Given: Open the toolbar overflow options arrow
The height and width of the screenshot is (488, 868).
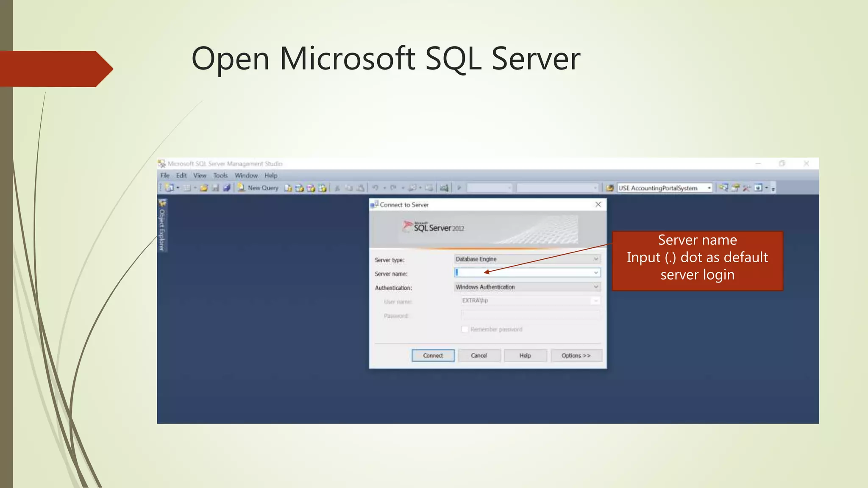Looking at the screenshot, I should 773,189.
